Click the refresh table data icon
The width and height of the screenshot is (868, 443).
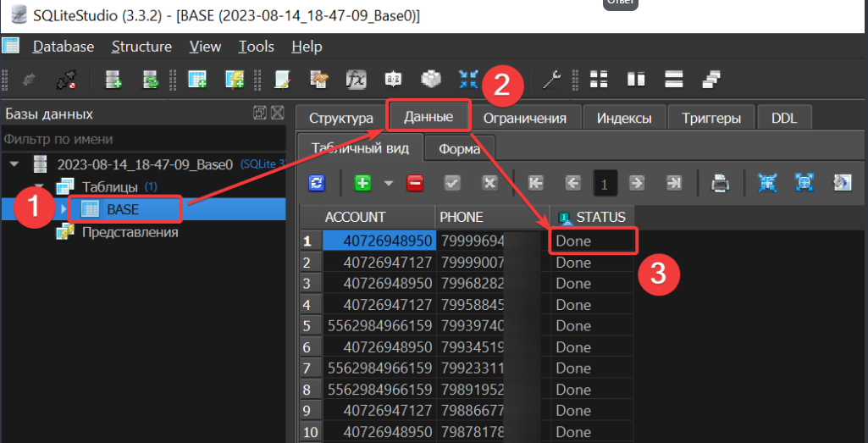317,182
